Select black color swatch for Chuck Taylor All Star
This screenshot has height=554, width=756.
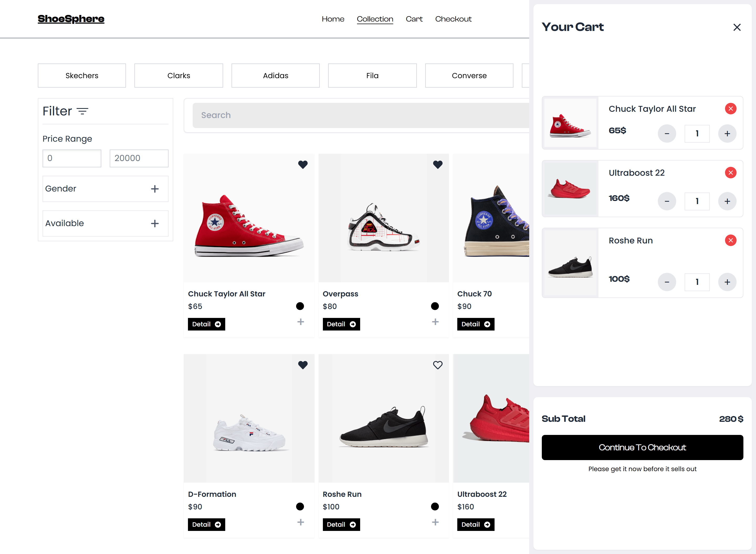(x=300, y=306)
